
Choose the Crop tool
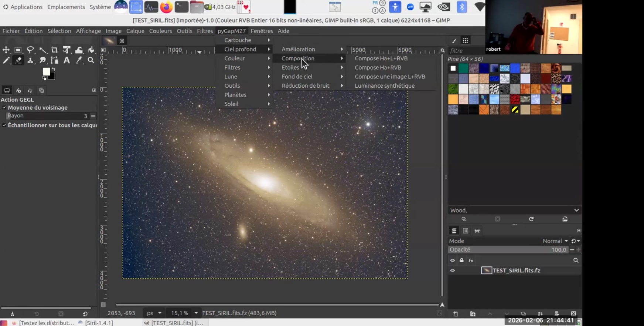pyautogui.click(x=54, y=50)
